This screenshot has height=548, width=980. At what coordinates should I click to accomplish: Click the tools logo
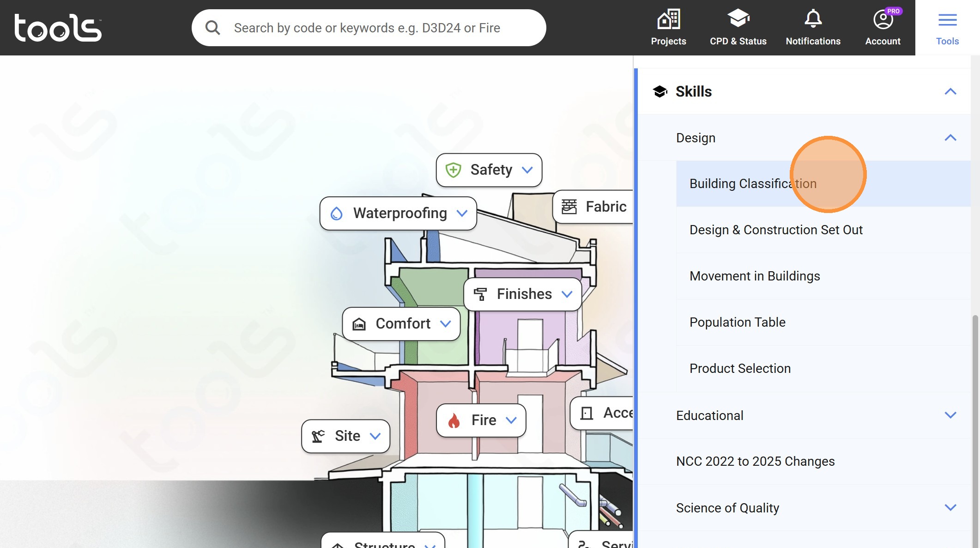(x=58, y=28)
